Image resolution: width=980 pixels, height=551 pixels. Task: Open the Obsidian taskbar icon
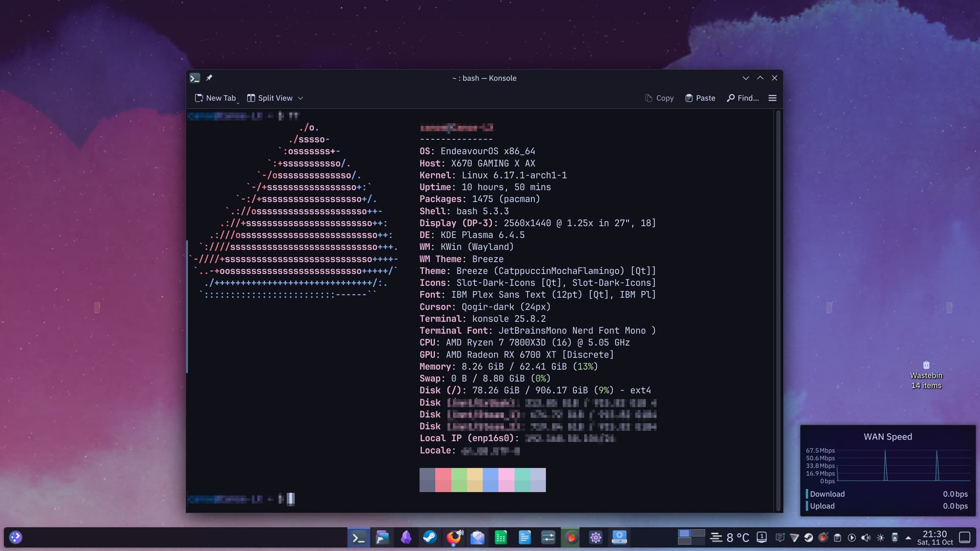click(406, 537)
